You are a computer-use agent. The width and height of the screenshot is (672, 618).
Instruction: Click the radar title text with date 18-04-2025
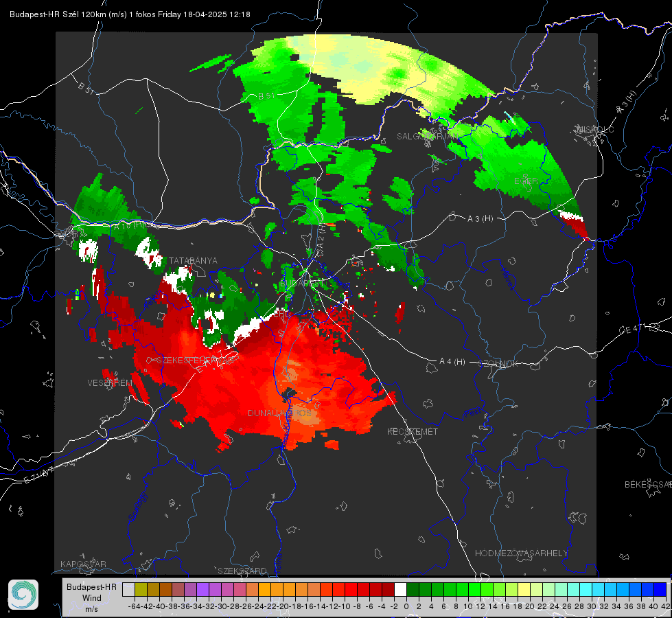130,14
